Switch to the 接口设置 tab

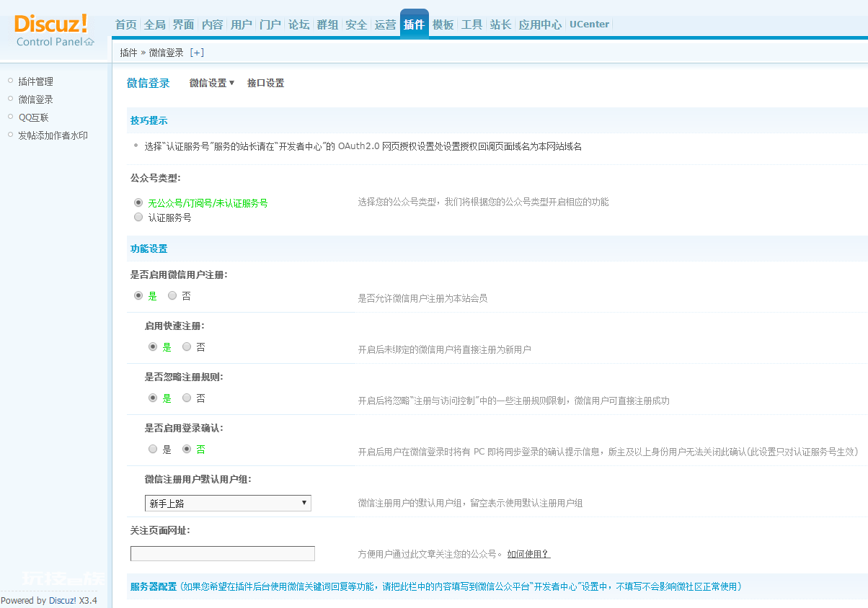pyautogui.click(x=266, y=83)
